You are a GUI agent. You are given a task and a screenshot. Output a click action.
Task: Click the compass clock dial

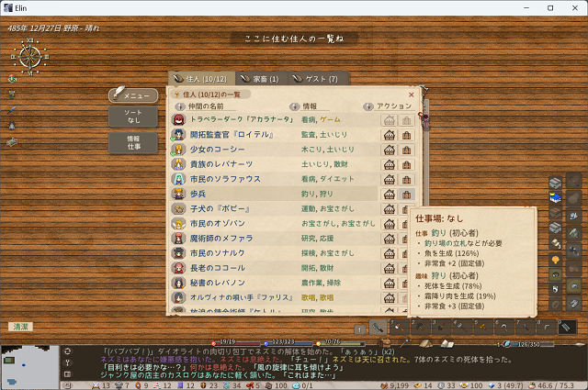tap(30, 57)
